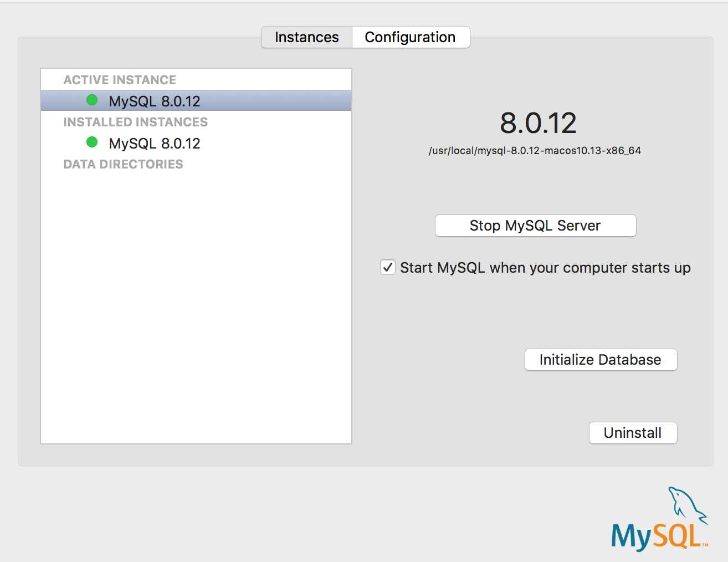
Task: Click the MySQL dolphin logo
Action: [x=659, y=519]
